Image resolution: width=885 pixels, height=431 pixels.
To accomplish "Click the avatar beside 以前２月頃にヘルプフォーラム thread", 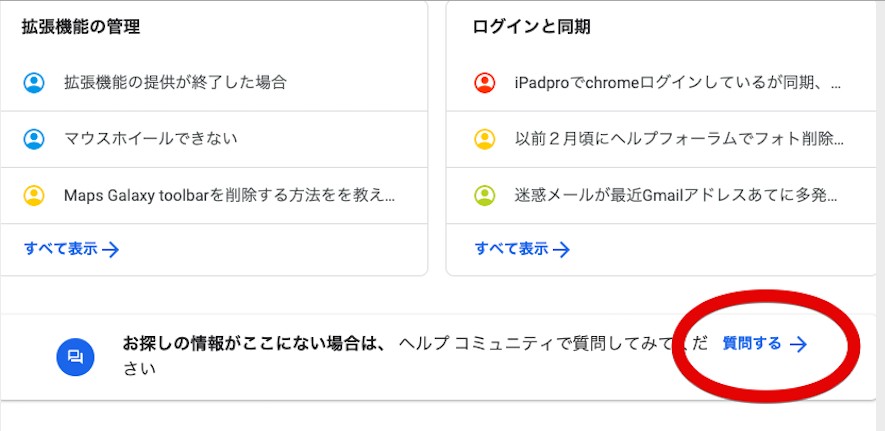I will pos(485,139).
